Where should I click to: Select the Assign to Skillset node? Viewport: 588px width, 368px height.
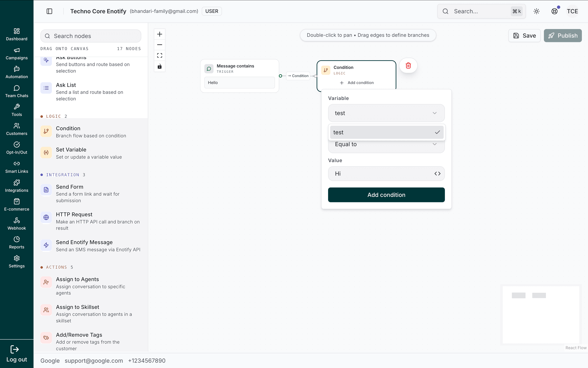91,314
